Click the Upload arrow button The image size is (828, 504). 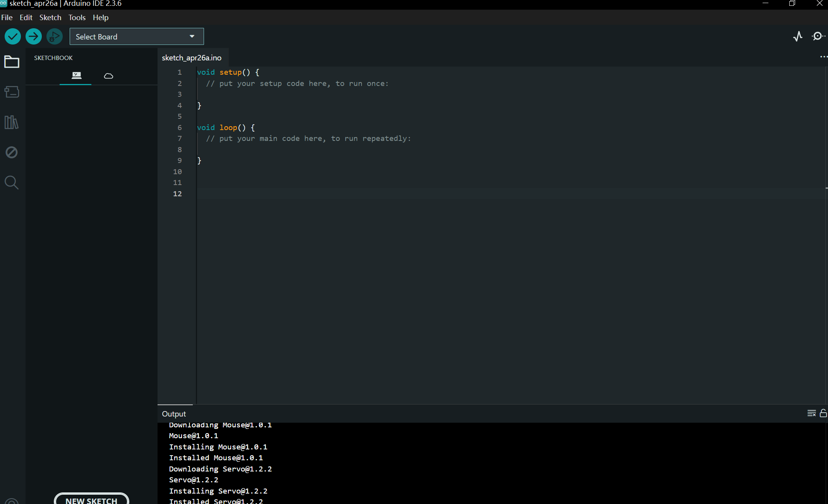[x=34, y=37]
